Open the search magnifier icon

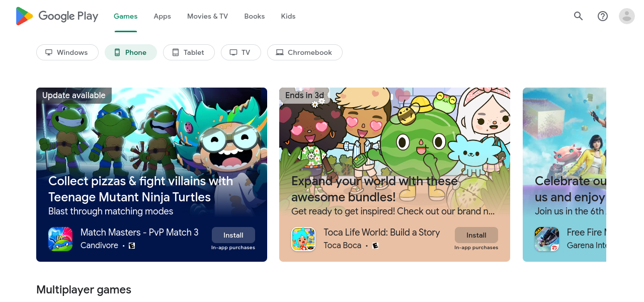click(578, 16)
